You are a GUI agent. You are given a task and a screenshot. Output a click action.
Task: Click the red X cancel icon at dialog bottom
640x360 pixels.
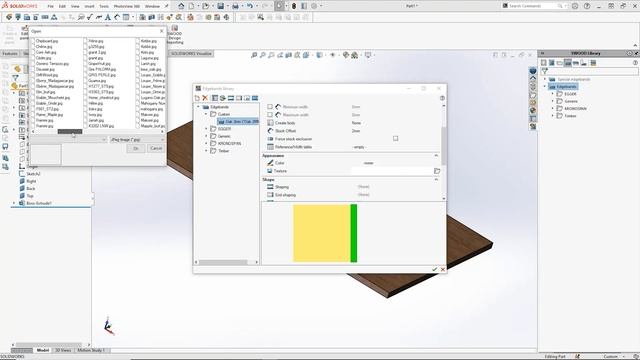pos(443,269)
